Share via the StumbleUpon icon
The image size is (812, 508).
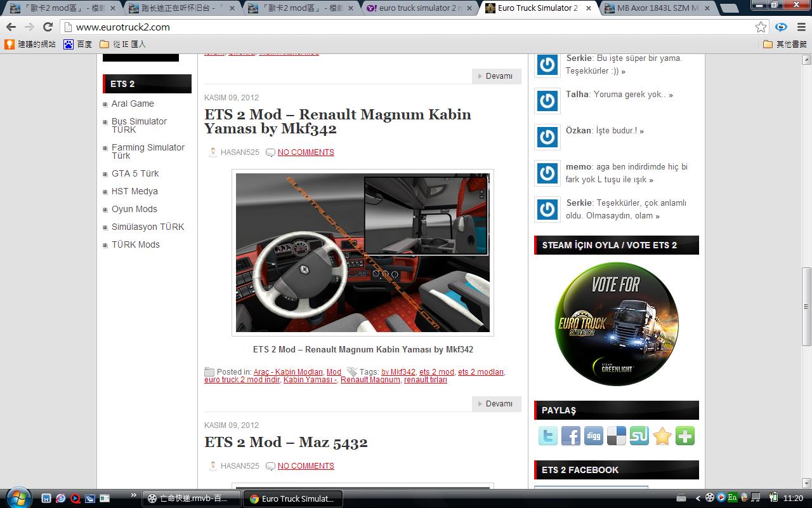pyautogui.click(x=639, y=436)
